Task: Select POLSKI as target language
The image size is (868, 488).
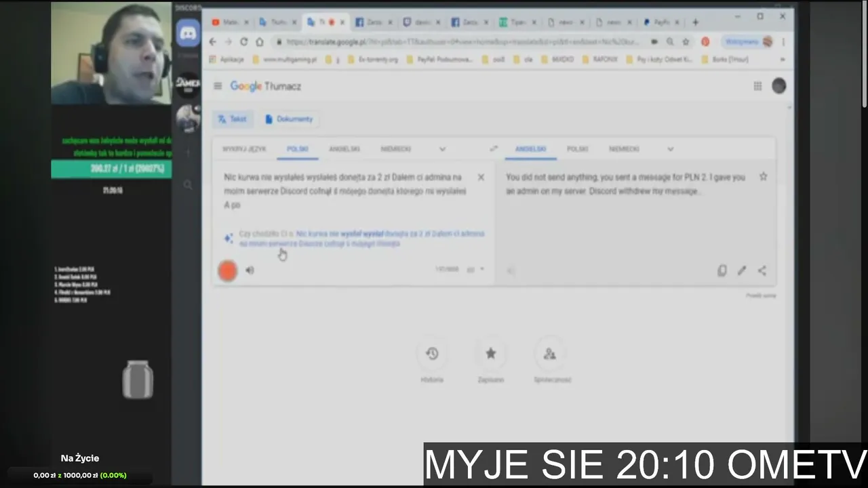Action: point(578,148)
